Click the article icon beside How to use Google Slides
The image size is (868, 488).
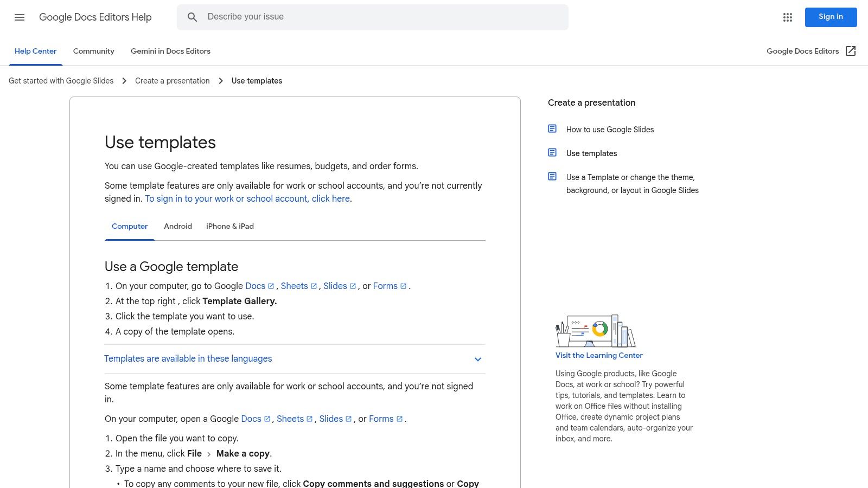pos(552,129)
